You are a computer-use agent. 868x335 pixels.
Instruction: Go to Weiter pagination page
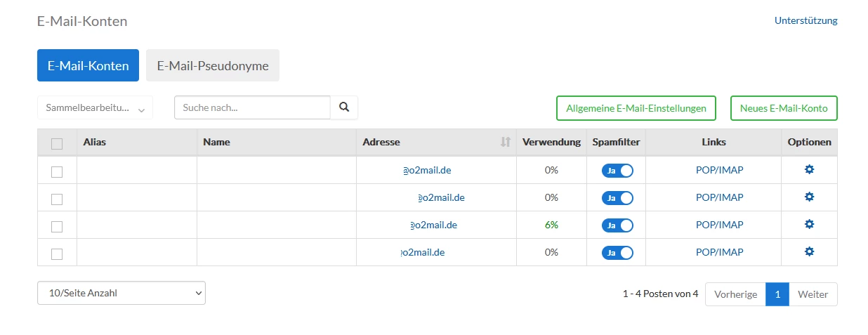click(x=813, y=294)
